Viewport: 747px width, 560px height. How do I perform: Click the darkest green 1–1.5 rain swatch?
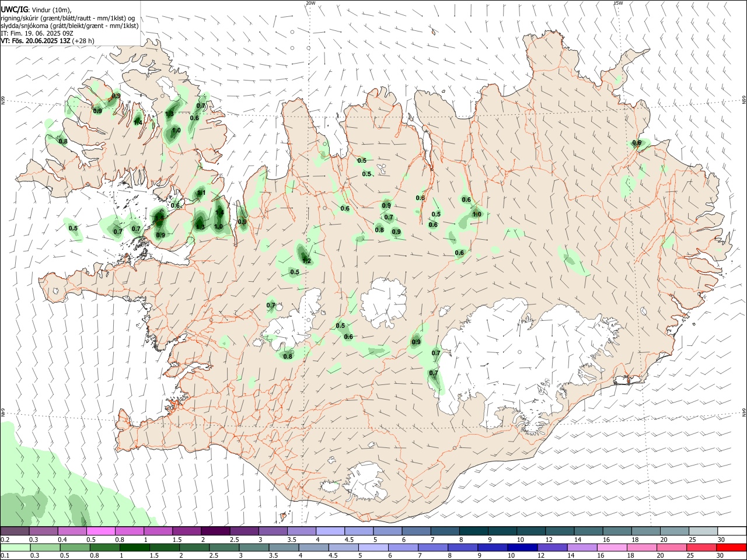click(x=134, y=548)
